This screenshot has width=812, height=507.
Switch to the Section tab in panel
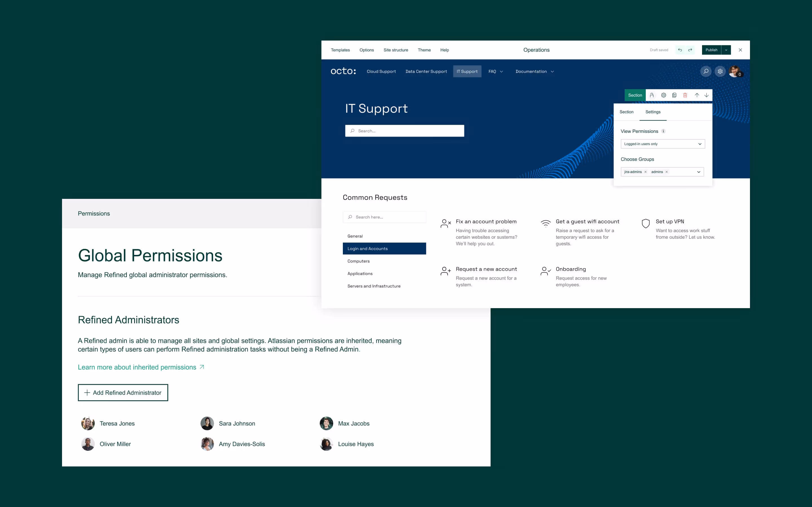(626, 112)
